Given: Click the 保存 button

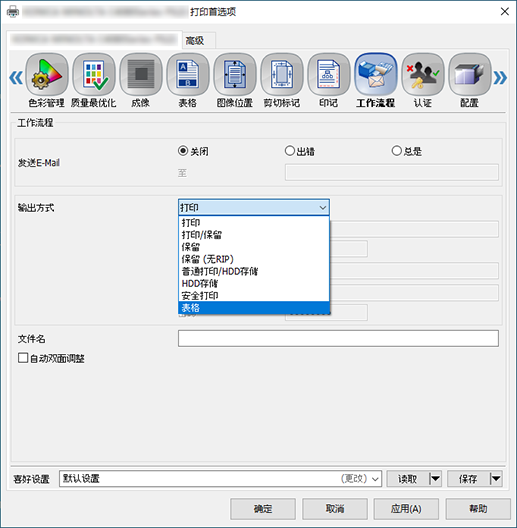Looking at the screenshot, I should point(468,478).
